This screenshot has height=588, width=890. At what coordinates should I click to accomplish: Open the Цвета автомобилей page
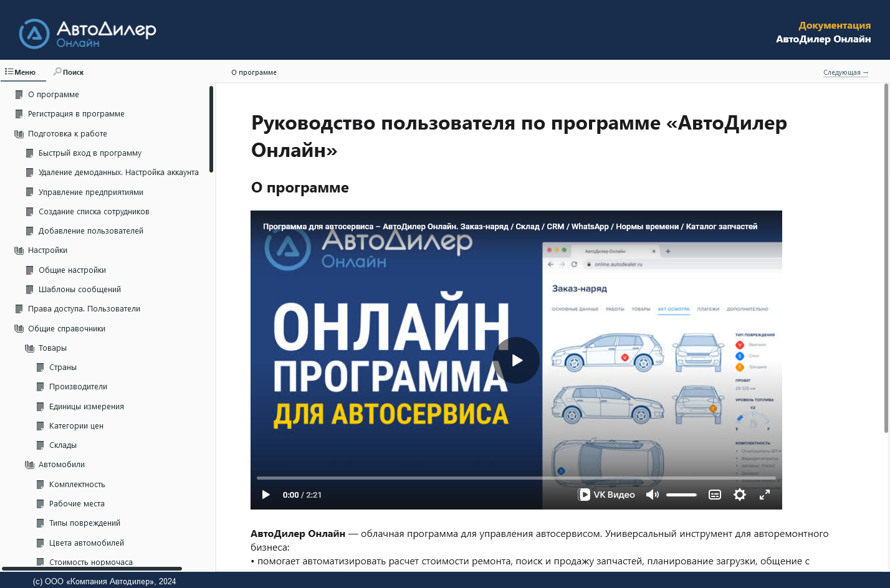coord(87,543)
